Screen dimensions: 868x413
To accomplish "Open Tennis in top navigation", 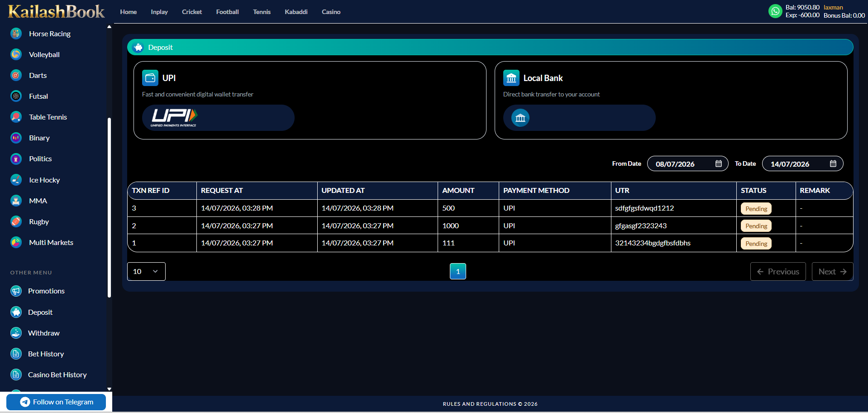I will [262, 12].
